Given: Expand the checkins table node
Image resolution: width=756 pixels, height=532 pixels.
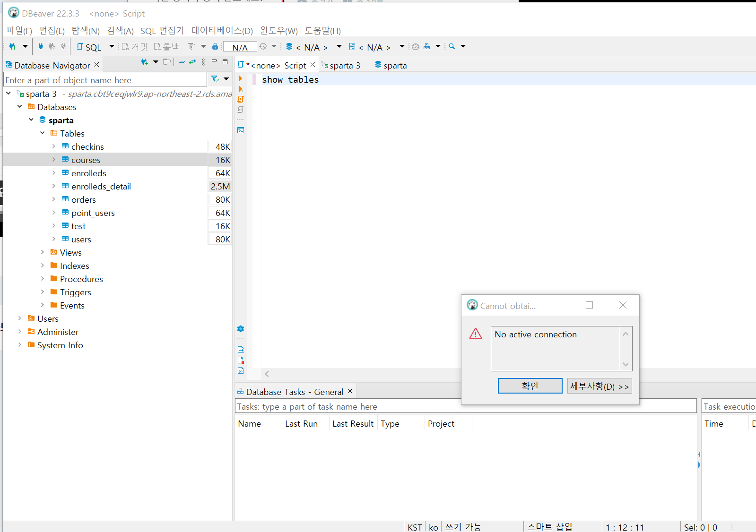Looking at the screenshot, I should (x=54, y=146).
